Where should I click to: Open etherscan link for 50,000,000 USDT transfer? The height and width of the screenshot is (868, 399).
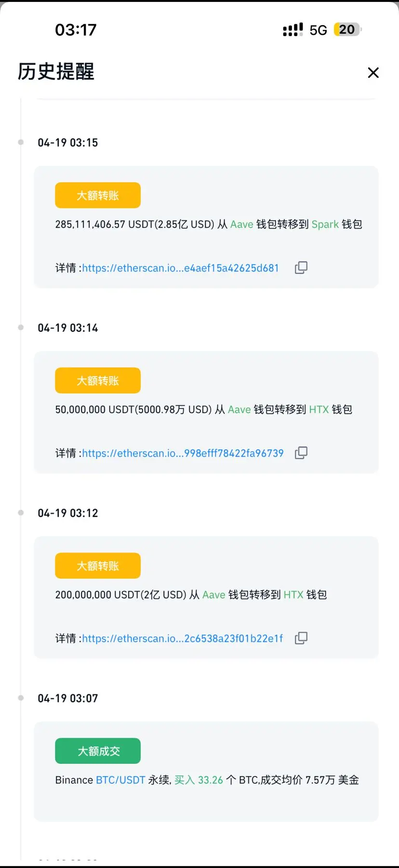coord(183,453)
